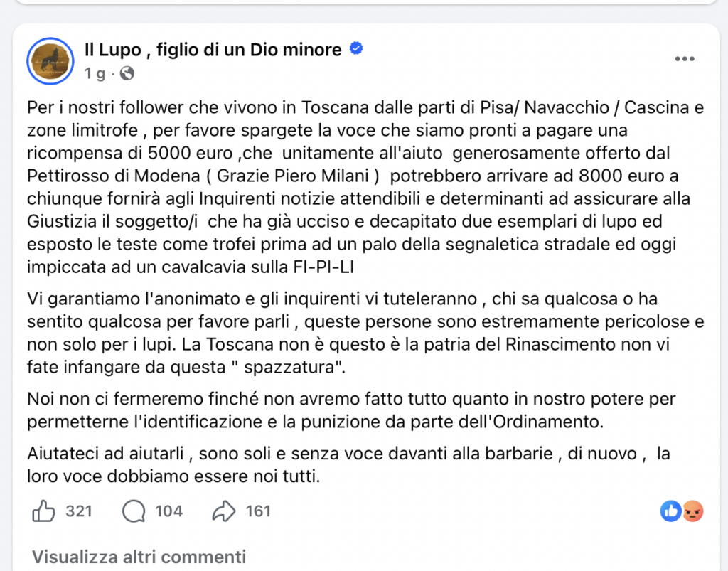Open the post timestamp "1 g"

click(x=95, y=73)
